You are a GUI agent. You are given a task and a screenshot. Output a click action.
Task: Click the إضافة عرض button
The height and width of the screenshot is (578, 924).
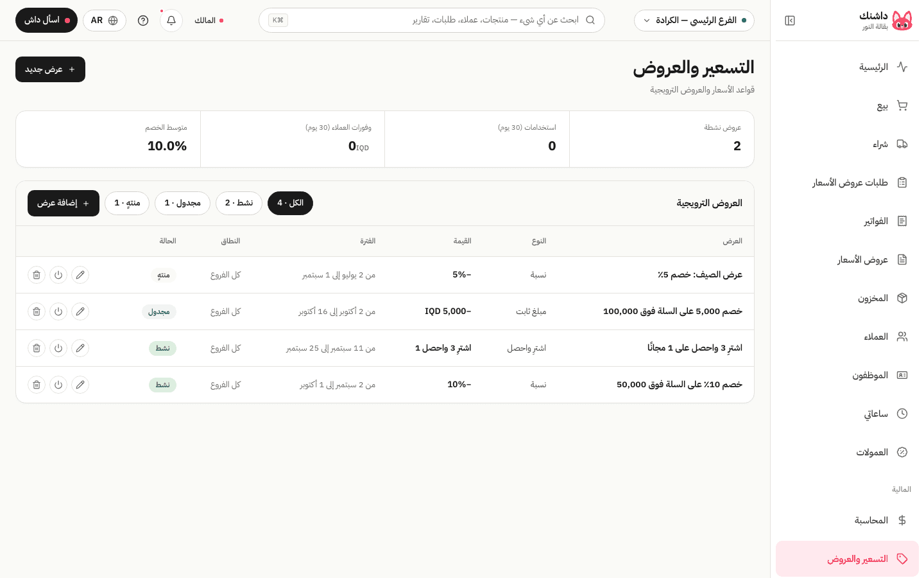64,203
